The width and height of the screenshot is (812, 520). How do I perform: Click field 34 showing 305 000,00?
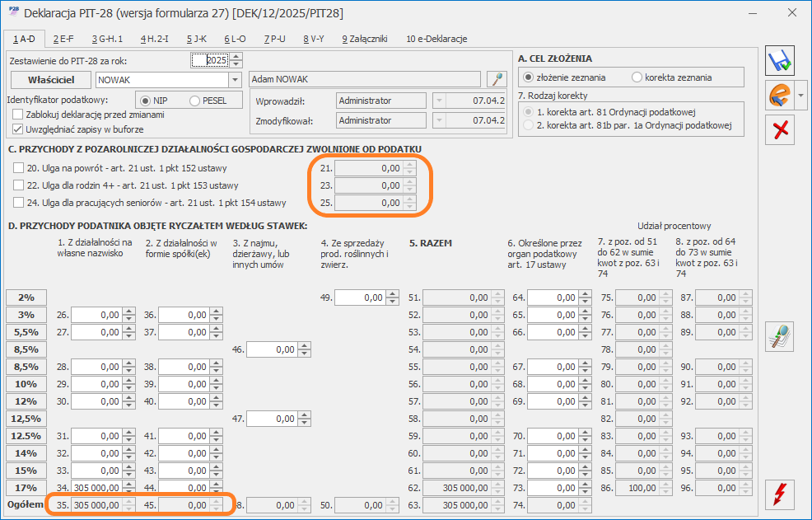point(95,487)
